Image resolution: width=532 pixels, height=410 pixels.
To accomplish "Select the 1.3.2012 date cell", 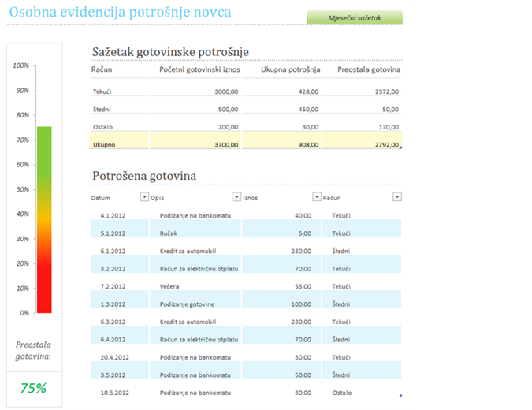I will point(113,304).
